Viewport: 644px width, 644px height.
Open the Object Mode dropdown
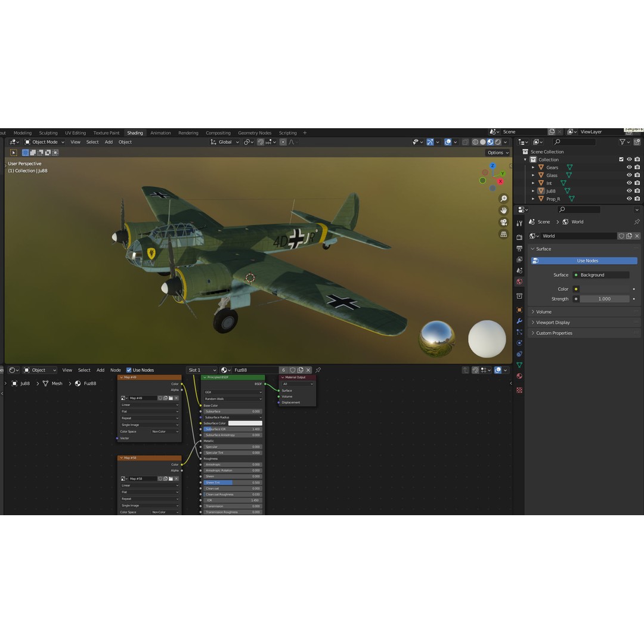pos(44,142)
